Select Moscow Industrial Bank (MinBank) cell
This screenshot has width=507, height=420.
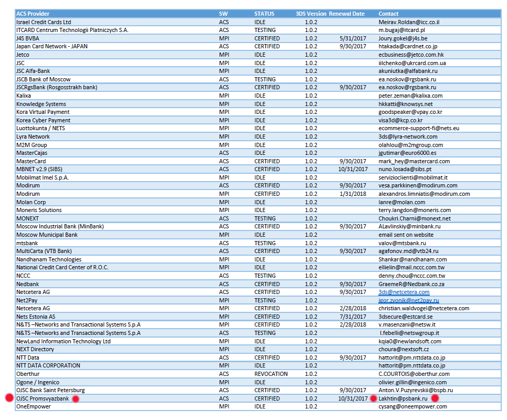pyautogui.click(x=60, y=226)
